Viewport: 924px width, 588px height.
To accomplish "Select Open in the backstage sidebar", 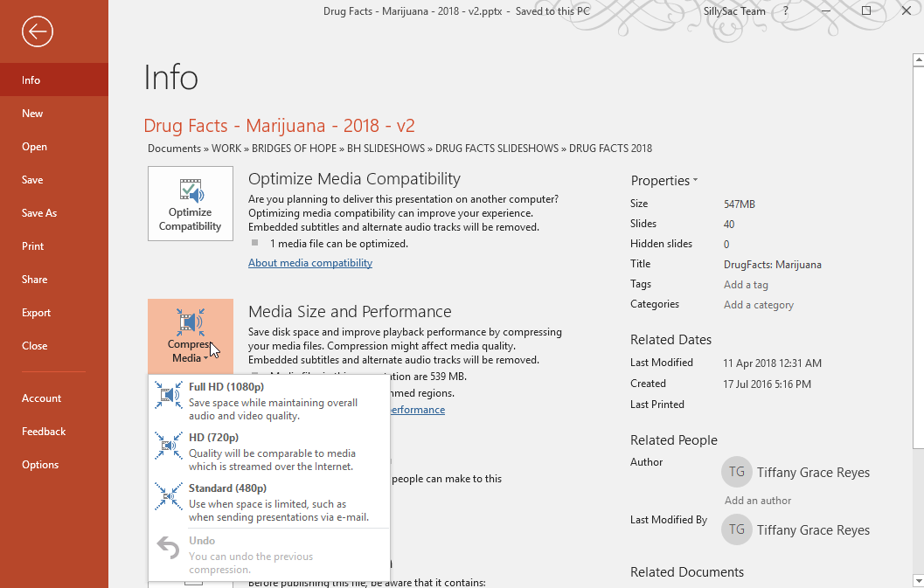I will coord(54,147).
